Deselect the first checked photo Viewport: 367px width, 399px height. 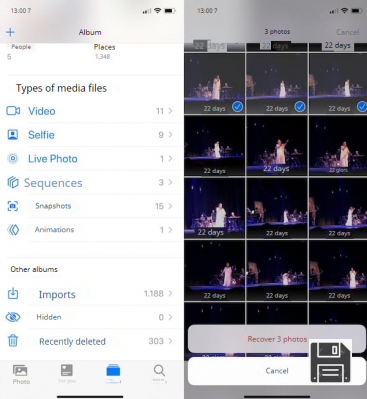pos(237,107)
